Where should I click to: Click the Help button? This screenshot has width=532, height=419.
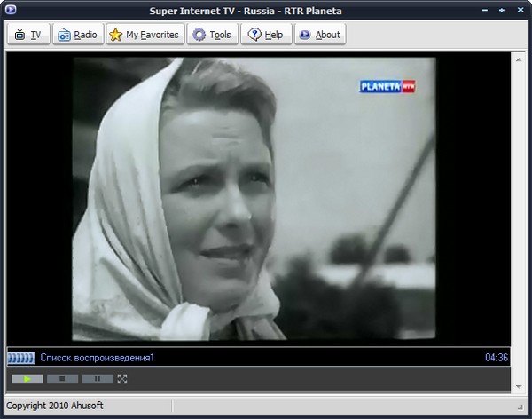pos(266,35)
